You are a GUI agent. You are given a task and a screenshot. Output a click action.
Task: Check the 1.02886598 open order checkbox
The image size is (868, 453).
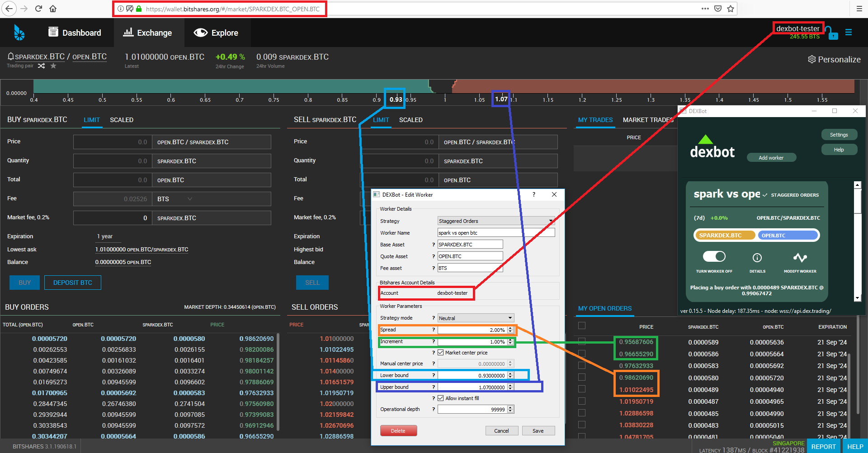coord(582,413)
